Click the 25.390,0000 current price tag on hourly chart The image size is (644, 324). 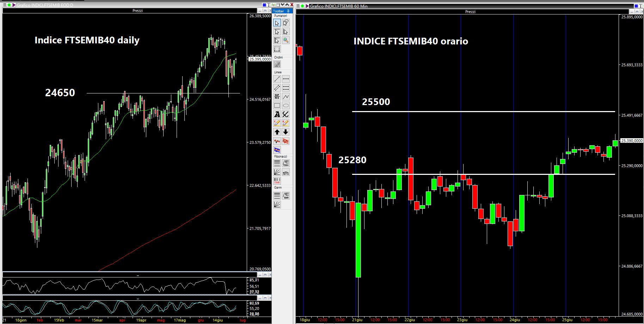click(x=632, y=141)
